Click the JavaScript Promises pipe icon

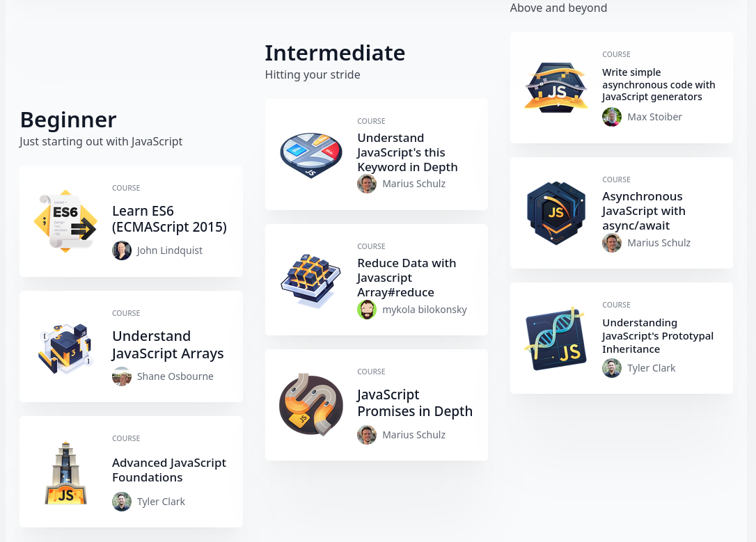click(x=311, y=405)
